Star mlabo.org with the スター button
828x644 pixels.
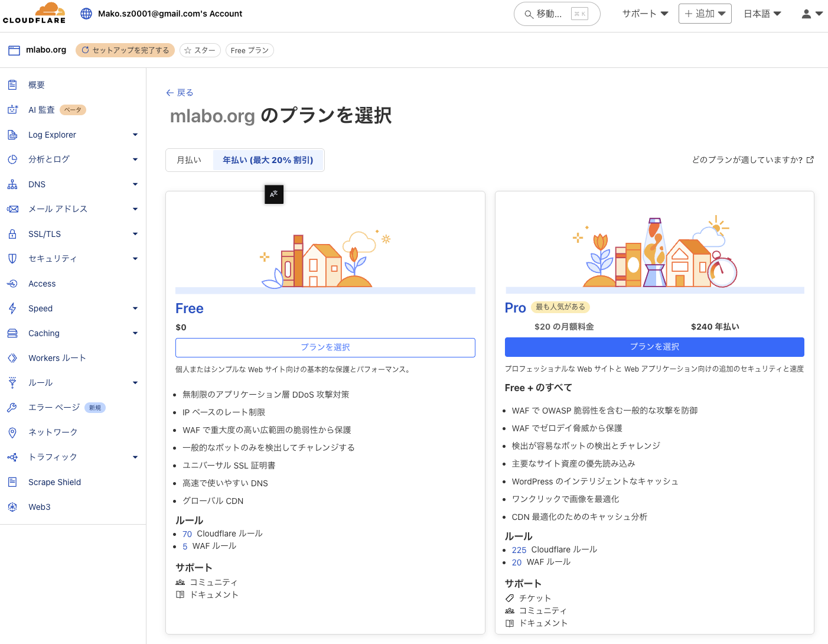click(200, 50)
